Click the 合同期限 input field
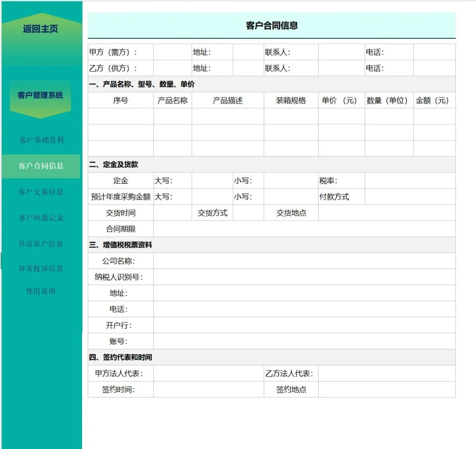The height and width of the screenshot is (449, 476). point(304,229)
